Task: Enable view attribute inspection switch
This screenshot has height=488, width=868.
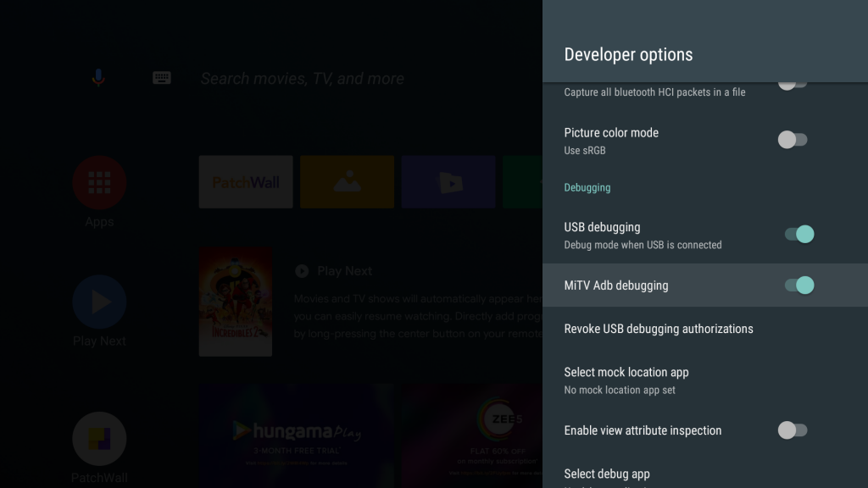Action: [x=793, y=430]
